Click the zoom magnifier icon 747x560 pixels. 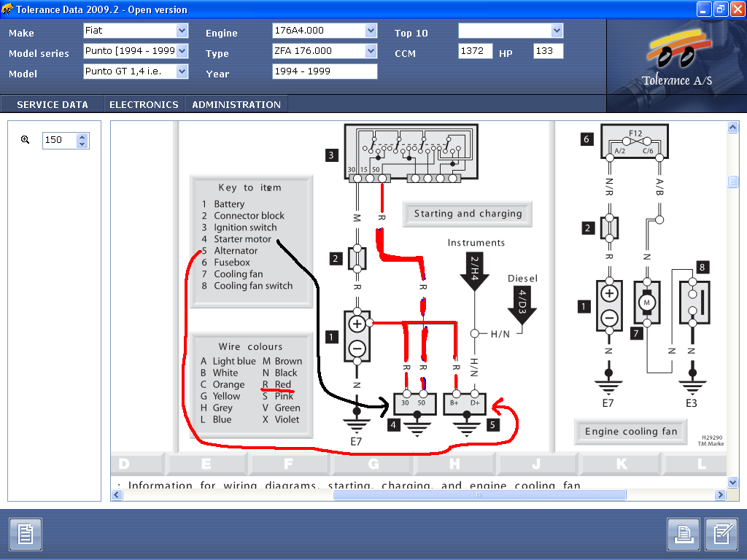pyautogui.click(x=26, y=139)
